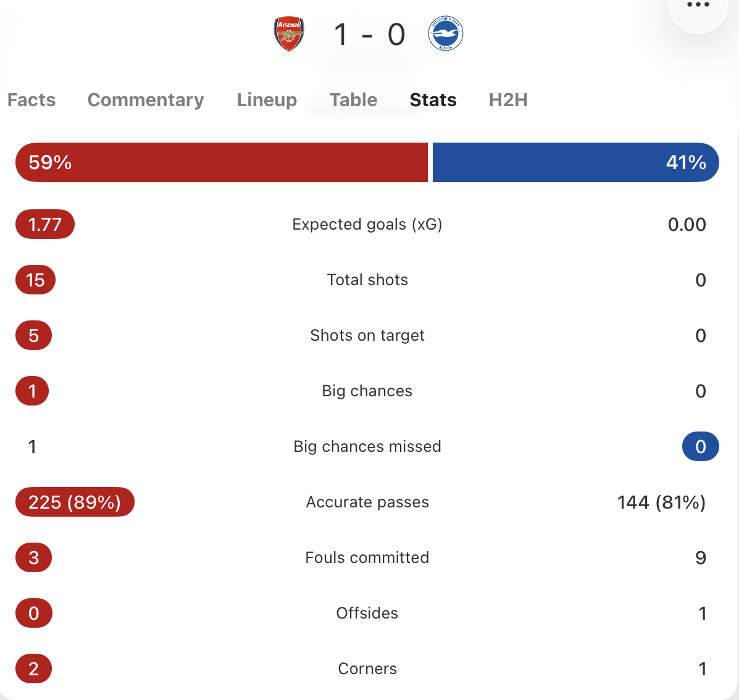Select the Lineup tab
The width and height of the screenshot is (739, 700).
267,100
